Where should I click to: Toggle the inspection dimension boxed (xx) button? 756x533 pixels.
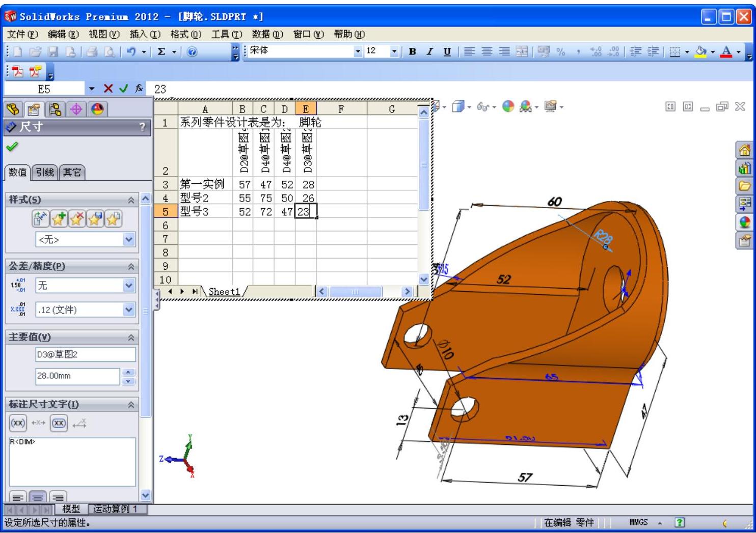[59, 423]
